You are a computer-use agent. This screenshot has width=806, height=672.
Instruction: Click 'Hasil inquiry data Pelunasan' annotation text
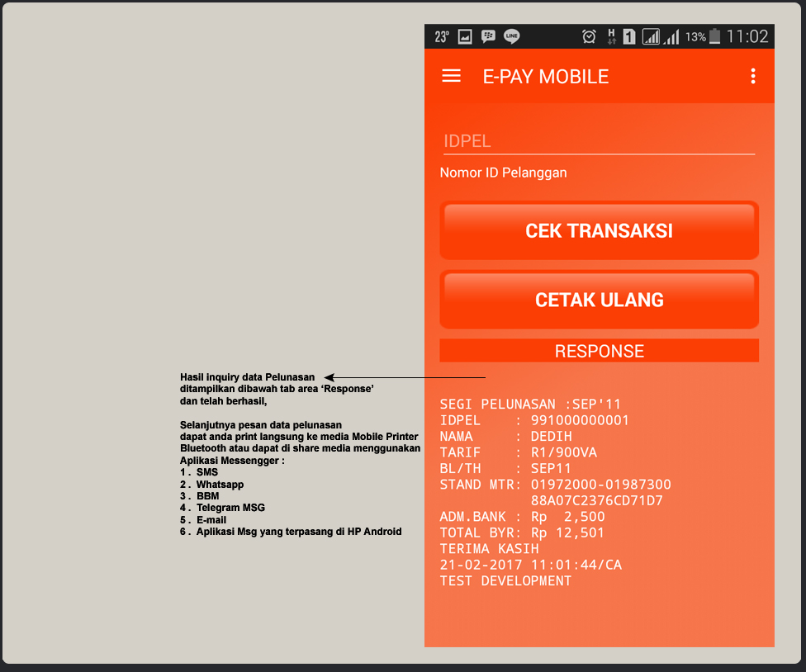tap(247, 377)
